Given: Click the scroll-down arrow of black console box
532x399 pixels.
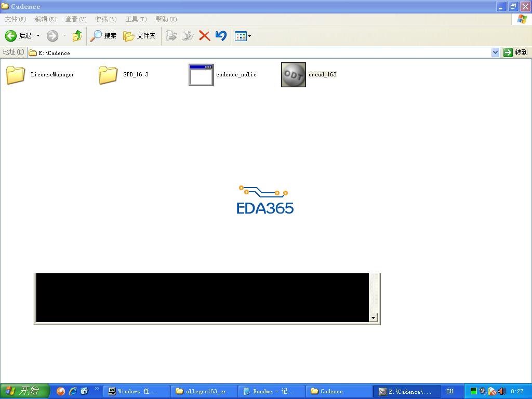Looking at the screenshot, I should pyautogui.click(x=373, y=318).
